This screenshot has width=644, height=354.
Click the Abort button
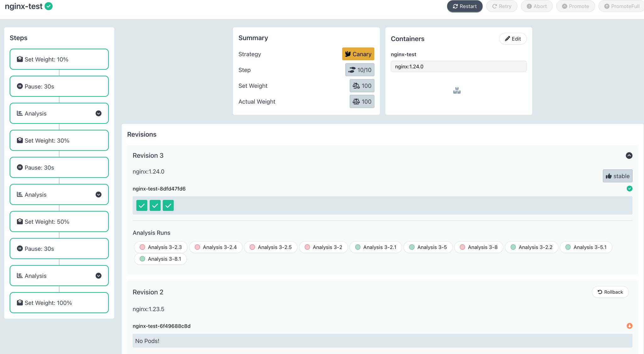pos(537,6)
